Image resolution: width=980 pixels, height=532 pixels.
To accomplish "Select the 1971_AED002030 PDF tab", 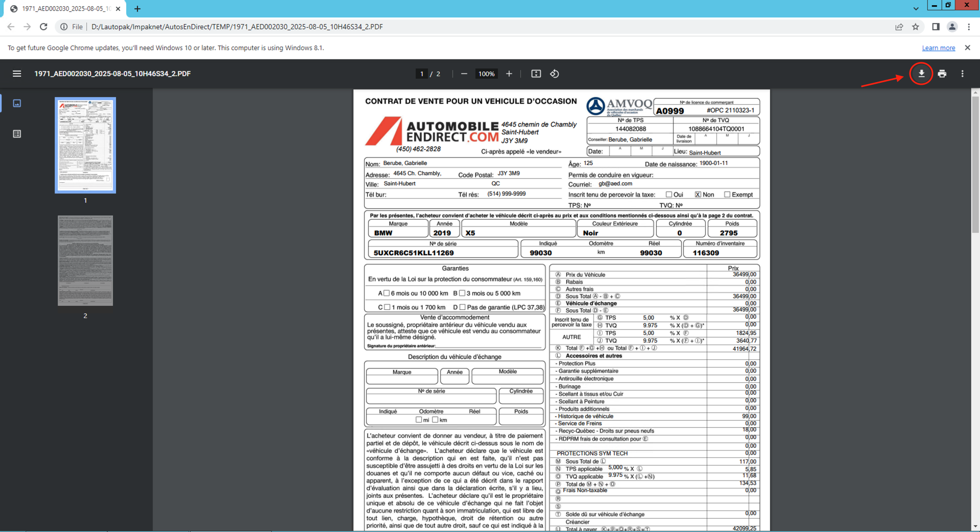I will coord(65,9).
